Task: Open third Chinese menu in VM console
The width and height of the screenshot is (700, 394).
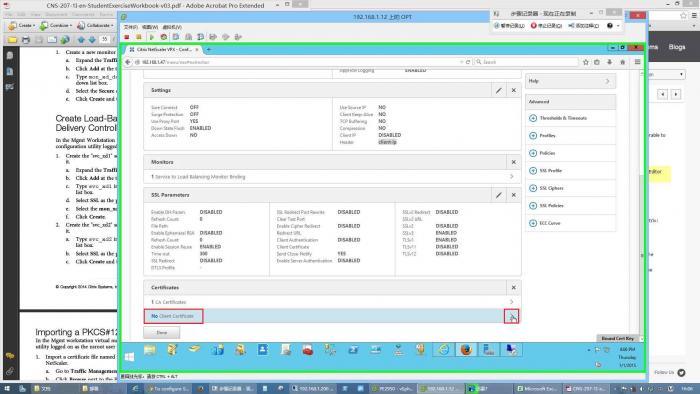Action: click(172, 27)
